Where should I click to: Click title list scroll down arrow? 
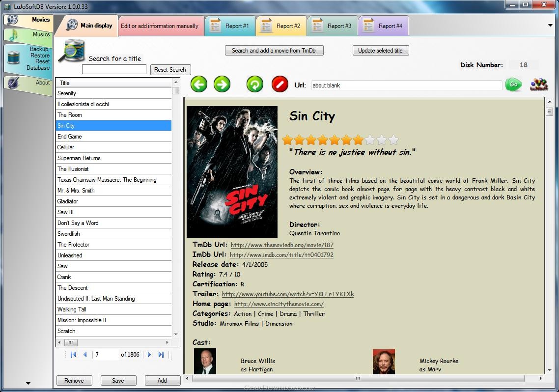pos(176,334)
